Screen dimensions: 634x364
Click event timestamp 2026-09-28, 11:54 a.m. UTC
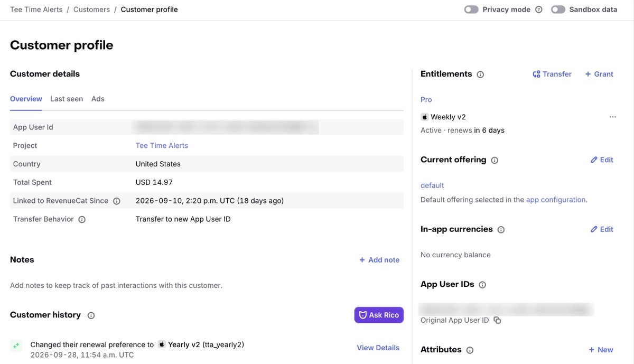[x=82, y=355]
